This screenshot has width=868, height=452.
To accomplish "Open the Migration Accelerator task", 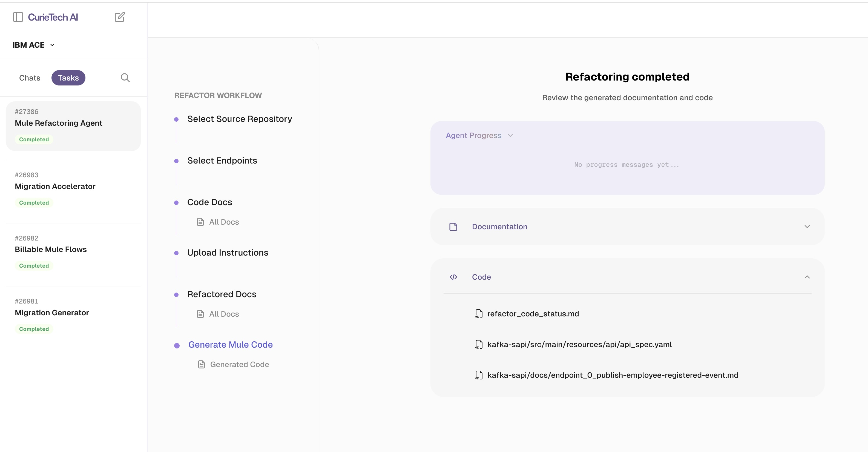I will coord(55,186).
